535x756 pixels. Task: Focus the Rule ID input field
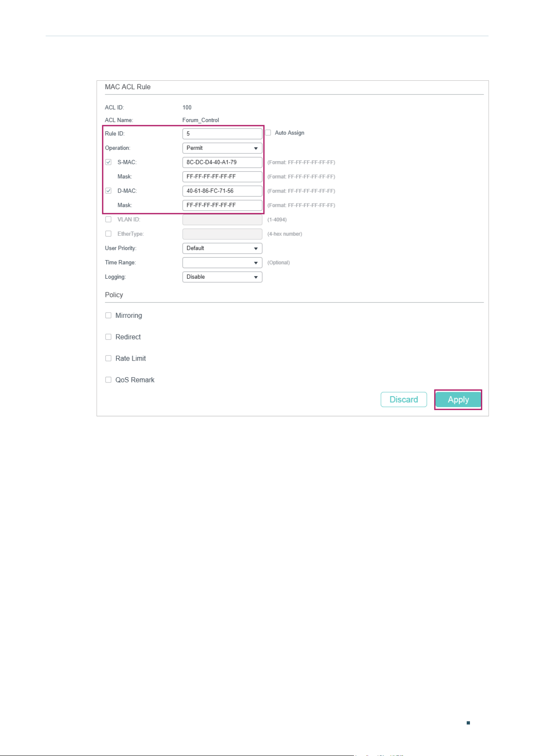(222, 134)
